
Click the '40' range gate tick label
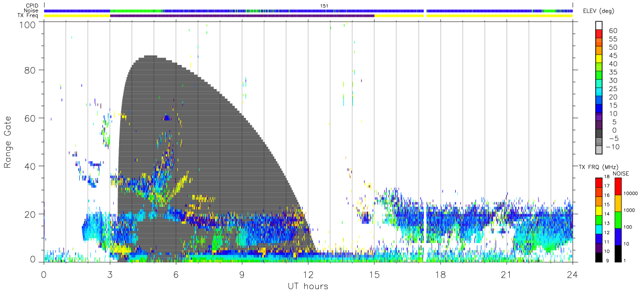(31, 166)
